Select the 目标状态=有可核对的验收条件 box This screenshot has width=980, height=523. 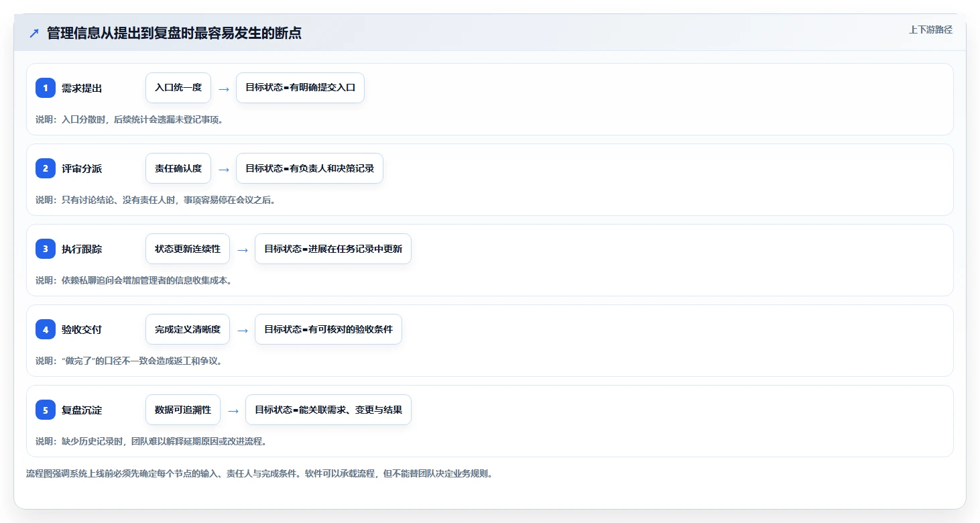pyautogui.click(x=328, y=329)
